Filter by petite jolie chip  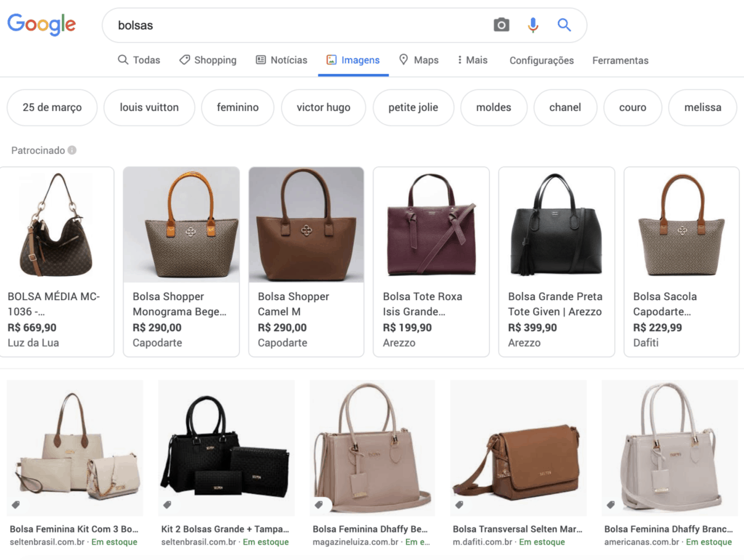point(413,107)
